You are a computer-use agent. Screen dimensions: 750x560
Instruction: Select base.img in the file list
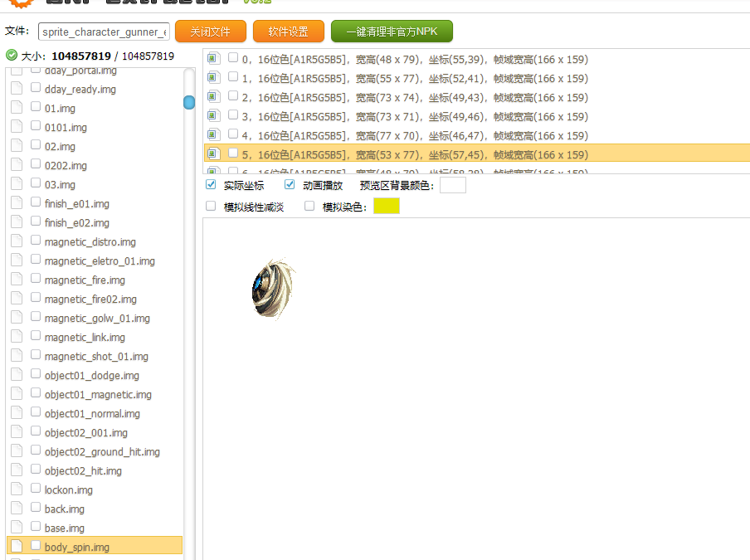[64, 528]
